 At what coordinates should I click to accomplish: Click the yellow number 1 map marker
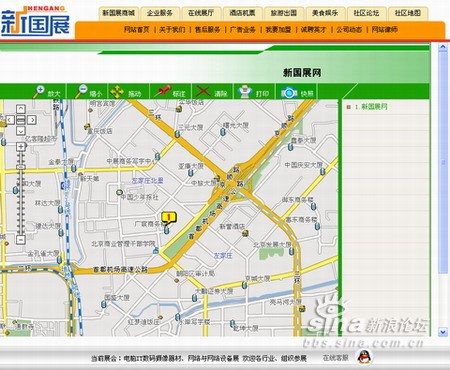click(x=169, y=218)
